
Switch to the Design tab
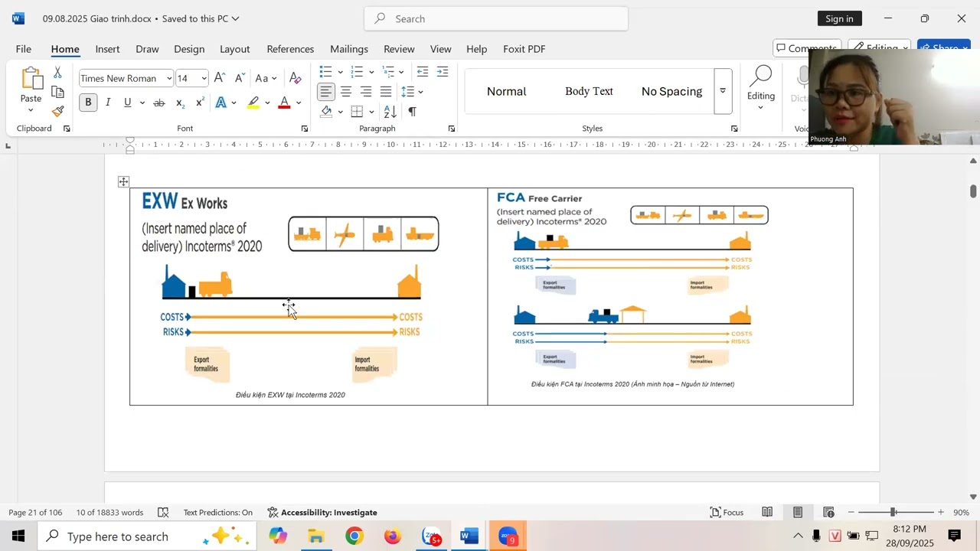point(189,49)
